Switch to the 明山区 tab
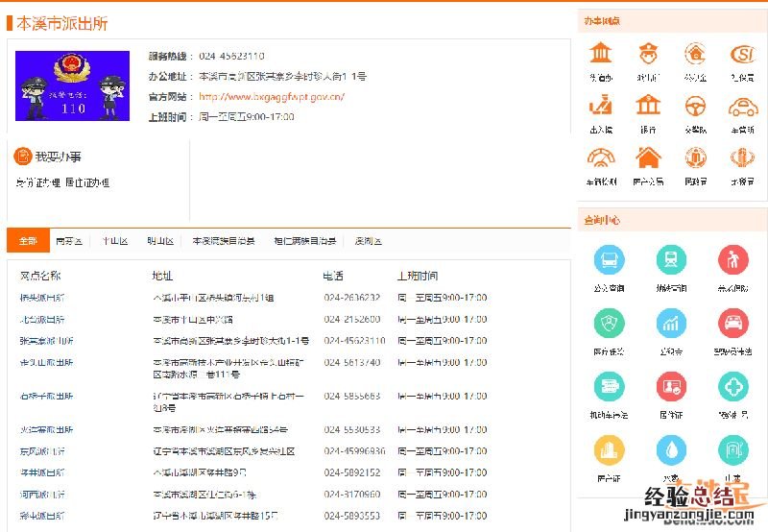The width and height of the screenshot is (768, 532). coord(160,241)
